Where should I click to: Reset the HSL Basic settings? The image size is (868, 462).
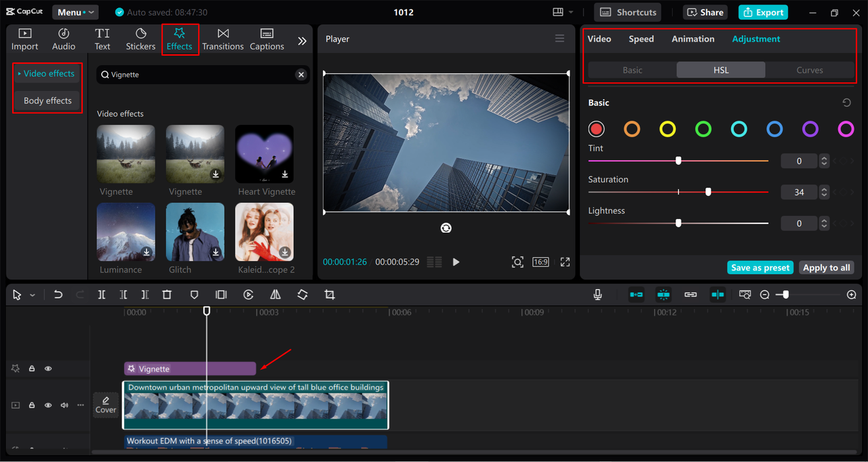pos(846,103)
